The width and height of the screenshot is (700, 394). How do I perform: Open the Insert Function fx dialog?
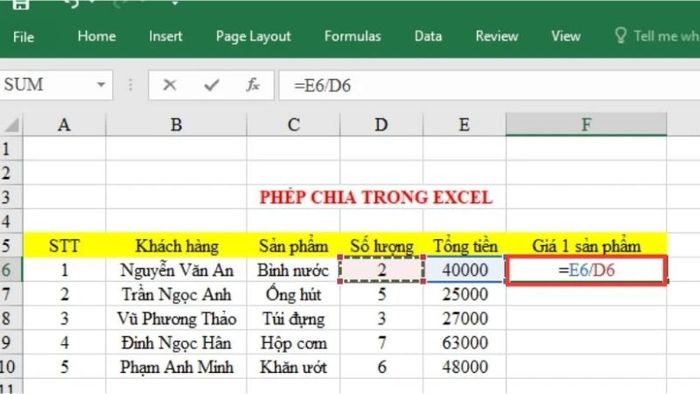(253, 85)
